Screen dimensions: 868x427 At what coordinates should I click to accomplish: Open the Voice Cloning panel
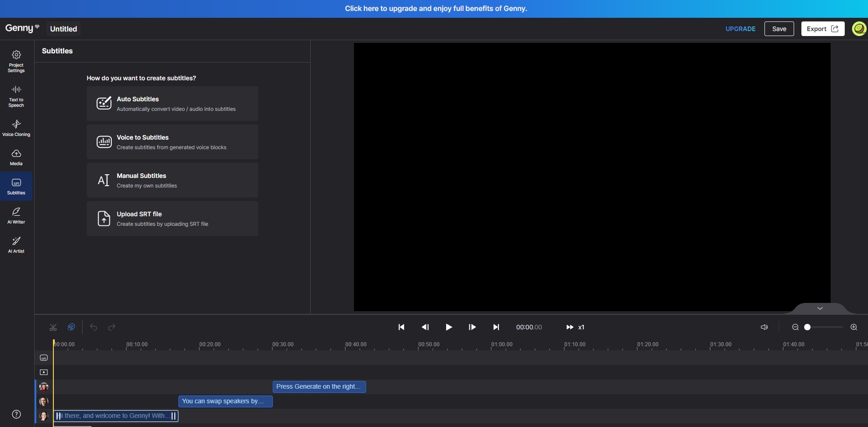point(16,128)
